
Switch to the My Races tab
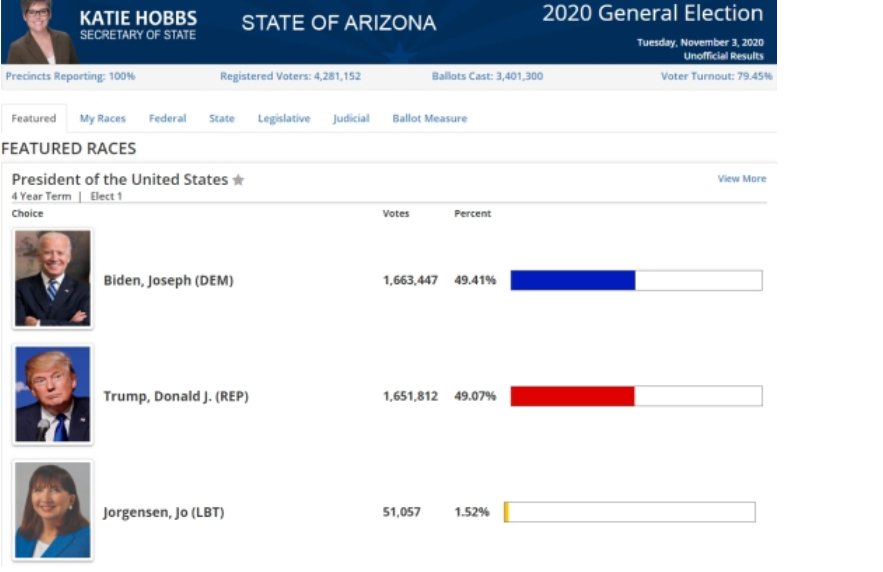[103, 119]
